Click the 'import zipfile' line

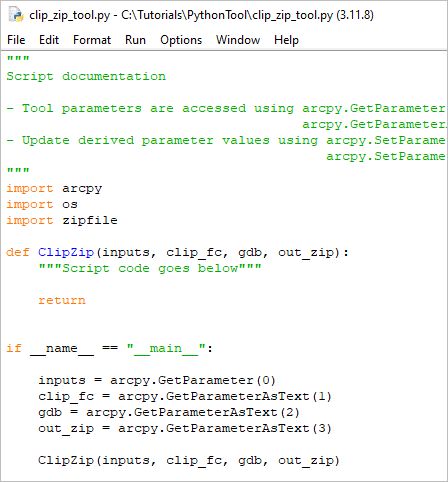pyautogui.click(x=62, y=220)
